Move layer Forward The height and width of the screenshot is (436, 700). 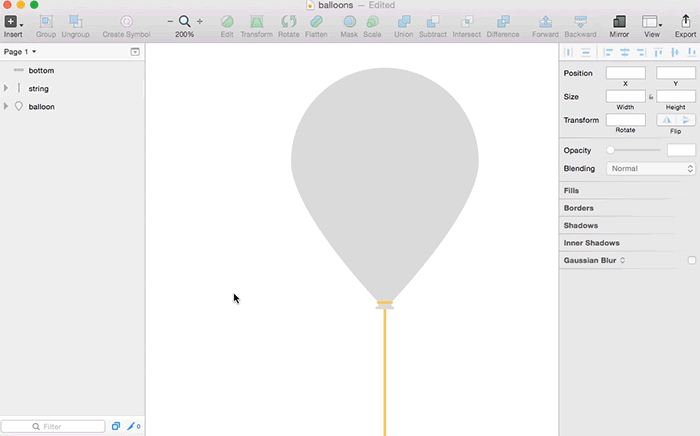coord(545,21)
